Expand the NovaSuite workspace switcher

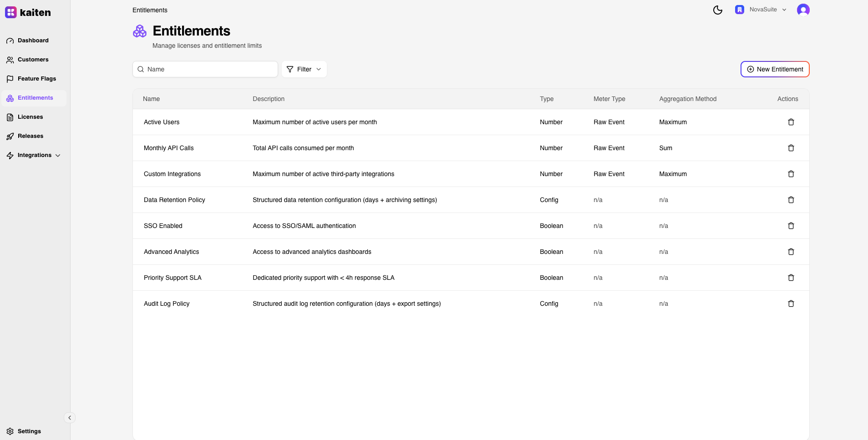tap(761, 10)
